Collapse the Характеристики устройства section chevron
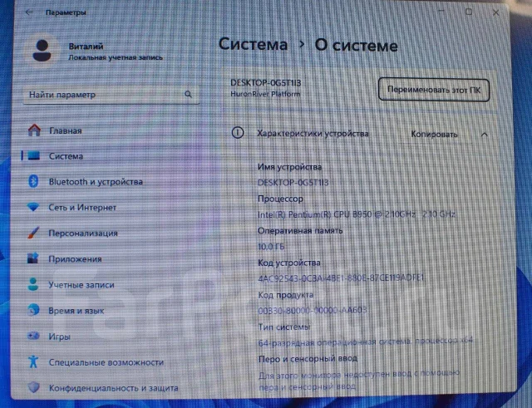Image resolution: width=532 pixels, height=408 pixels. point(484,135)
